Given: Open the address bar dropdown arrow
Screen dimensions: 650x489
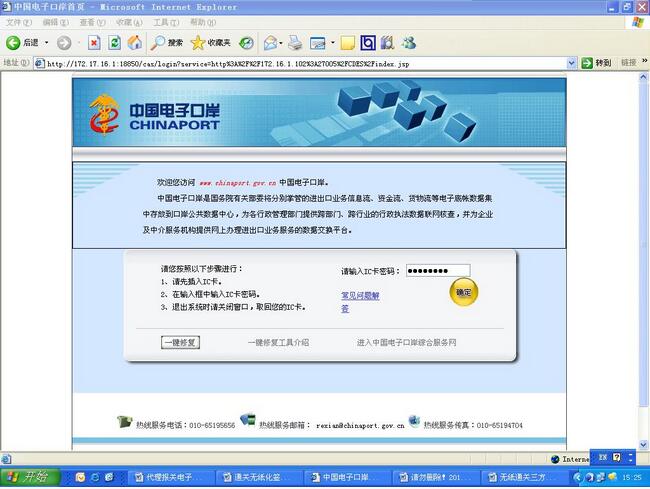Looking at the screenshot, I should click(x=572, y=63).
